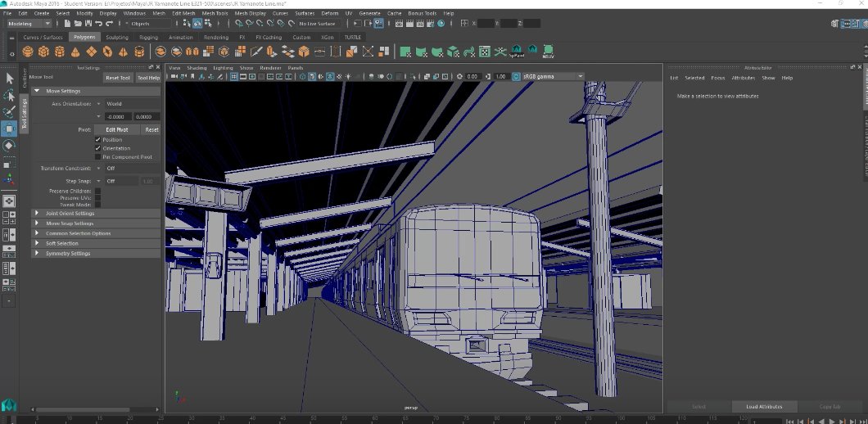Uncheck the Position checkbox under Pivot
This screenshot has width=868, height=424.
click(x=98, y=140)
